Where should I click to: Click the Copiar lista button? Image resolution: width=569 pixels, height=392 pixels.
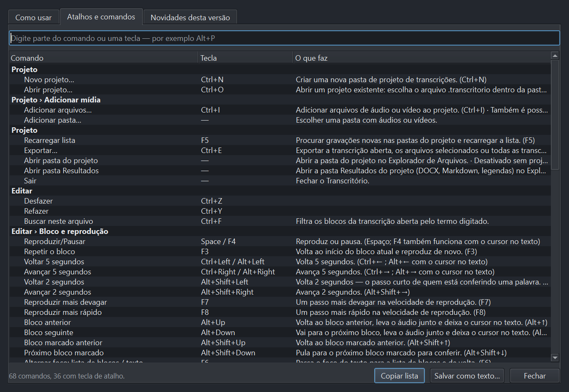click(400, 376)
